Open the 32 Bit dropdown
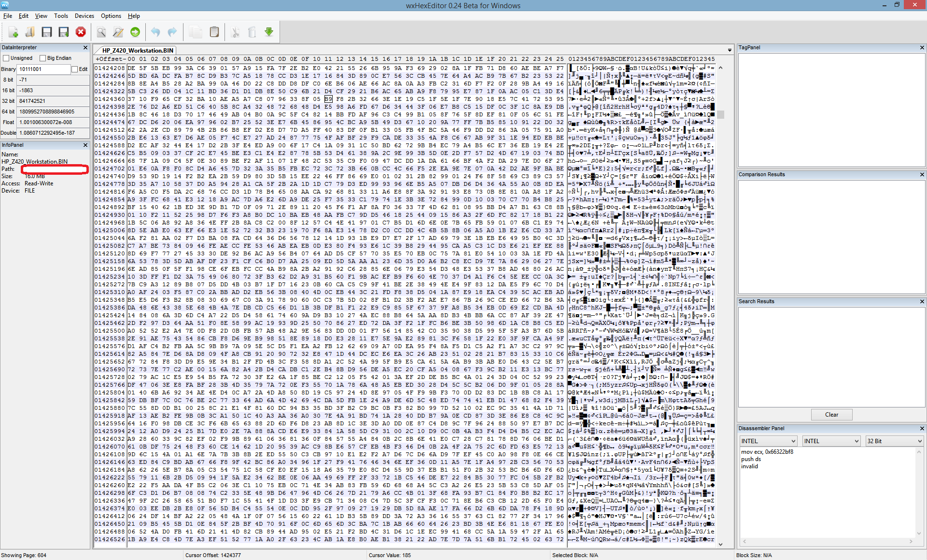 (x=894, y=441)
